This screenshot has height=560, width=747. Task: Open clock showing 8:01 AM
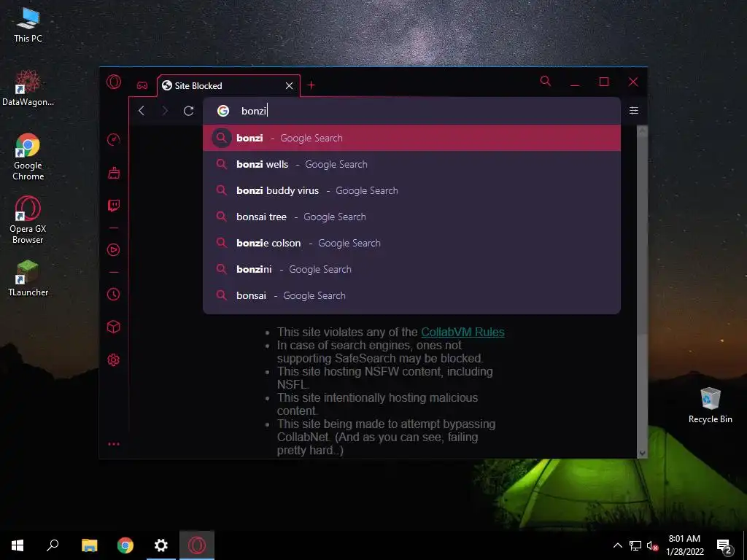684,545
